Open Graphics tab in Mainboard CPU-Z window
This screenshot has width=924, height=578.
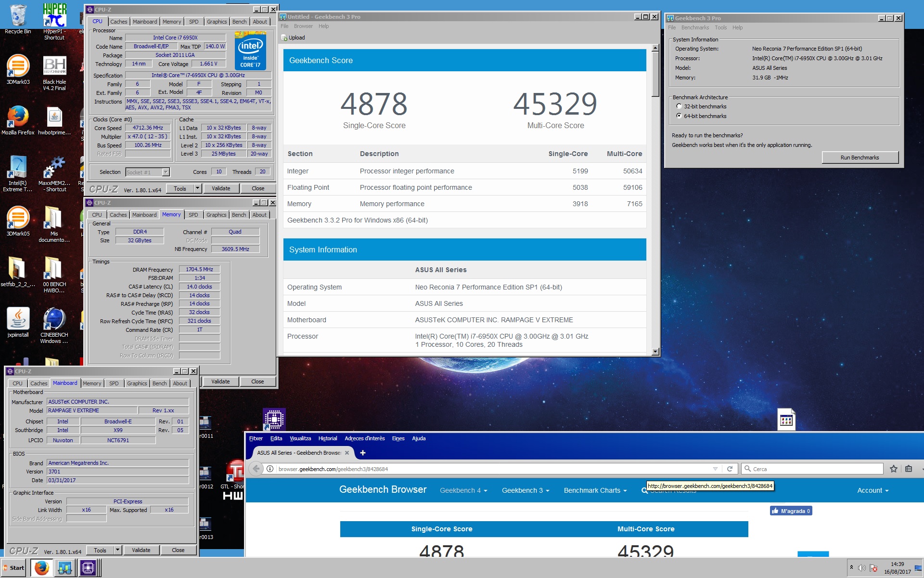pyautogui.click(x=137, y=383)
